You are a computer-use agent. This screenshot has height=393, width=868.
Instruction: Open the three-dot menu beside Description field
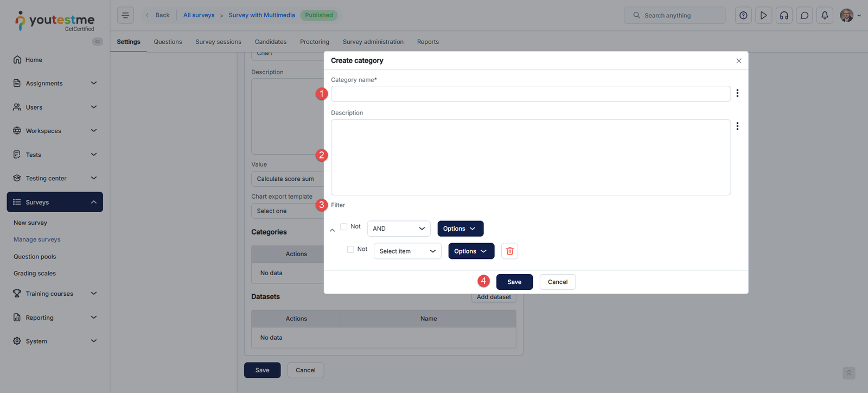(x=737, y=126)
